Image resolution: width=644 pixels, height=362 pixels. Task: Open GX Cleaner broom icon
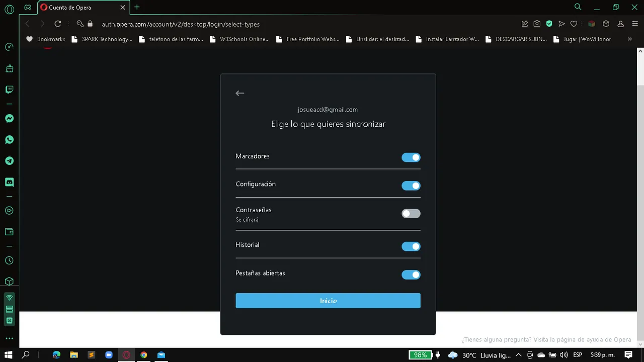(x=9, y=68)
